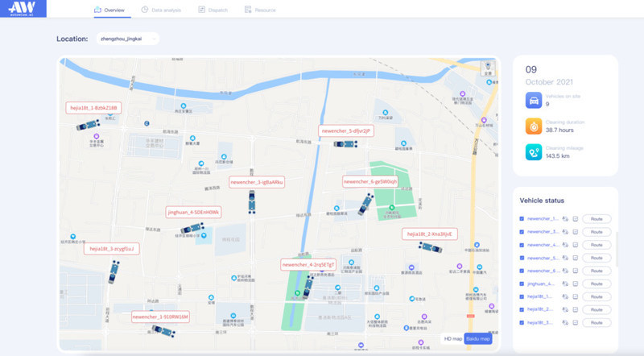Toggle the jinghuan_4 vehicle checkbox

pos(522,284)
